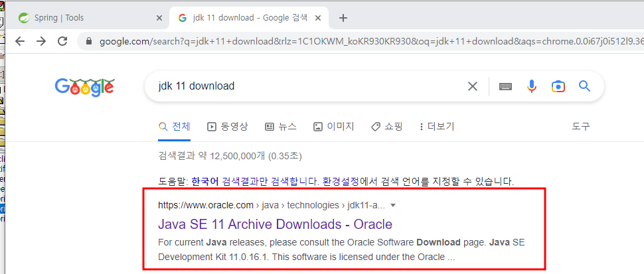Open Java SE 11 Archive Downloads - Oracle
Screen dimensions: 644x274
(275, 224)
